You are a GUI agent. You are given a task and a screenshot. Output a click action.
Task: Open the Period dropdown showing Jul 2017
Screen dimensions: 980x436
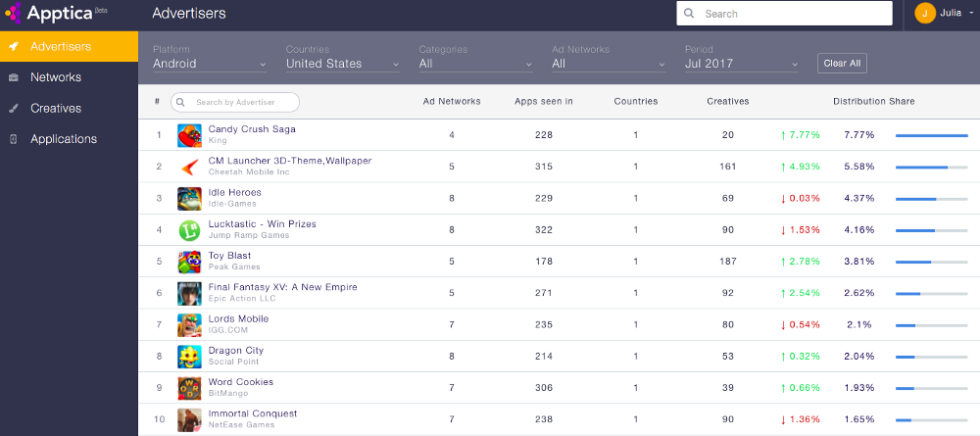click(x=742, y=64)
